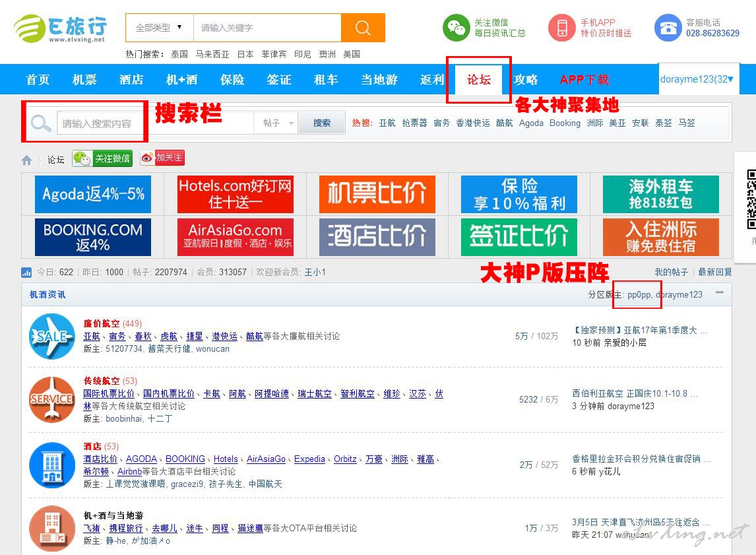Click the top keyword search input field

tap(267, 28)
